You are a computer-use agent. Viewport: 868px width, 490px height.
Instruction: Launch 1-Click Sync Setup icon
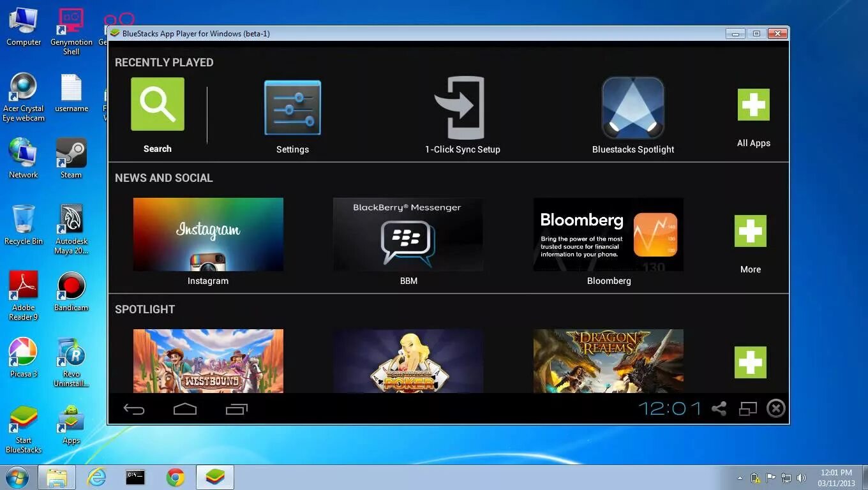460,107
